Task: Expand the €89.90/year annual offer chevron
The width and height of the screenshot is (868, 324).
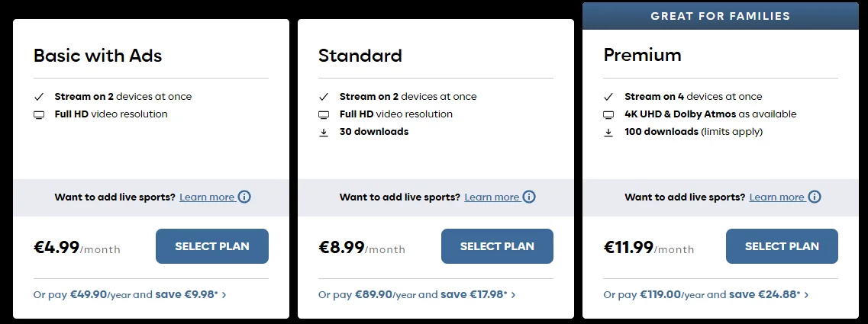Action: 513,294
